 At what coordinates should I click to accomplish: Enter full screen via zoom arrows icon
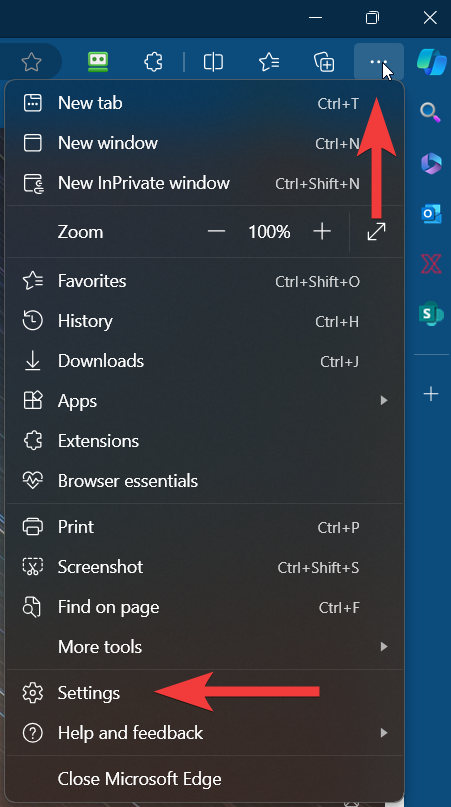(376, 232)
